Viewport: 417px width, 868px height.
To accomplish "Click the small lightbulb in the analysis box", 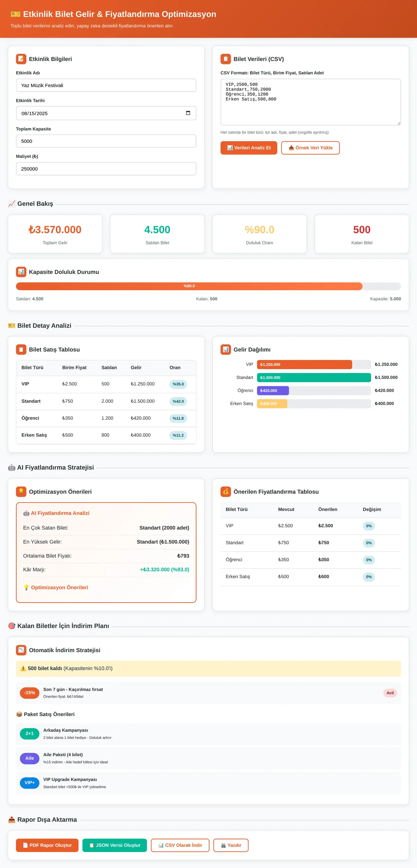I will [x=26, y=587].
